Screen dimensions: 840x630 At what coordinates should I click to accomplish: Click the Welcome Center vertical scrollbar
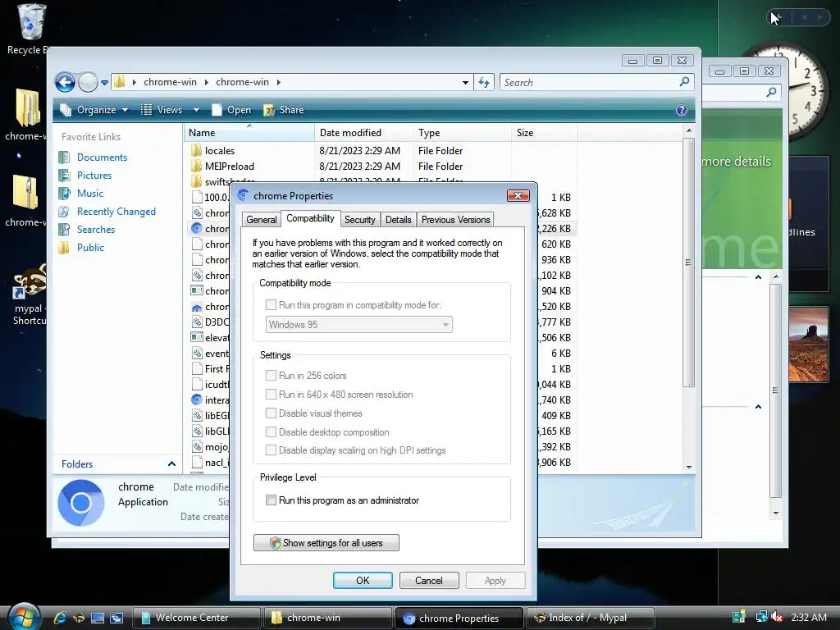point(775,391)
